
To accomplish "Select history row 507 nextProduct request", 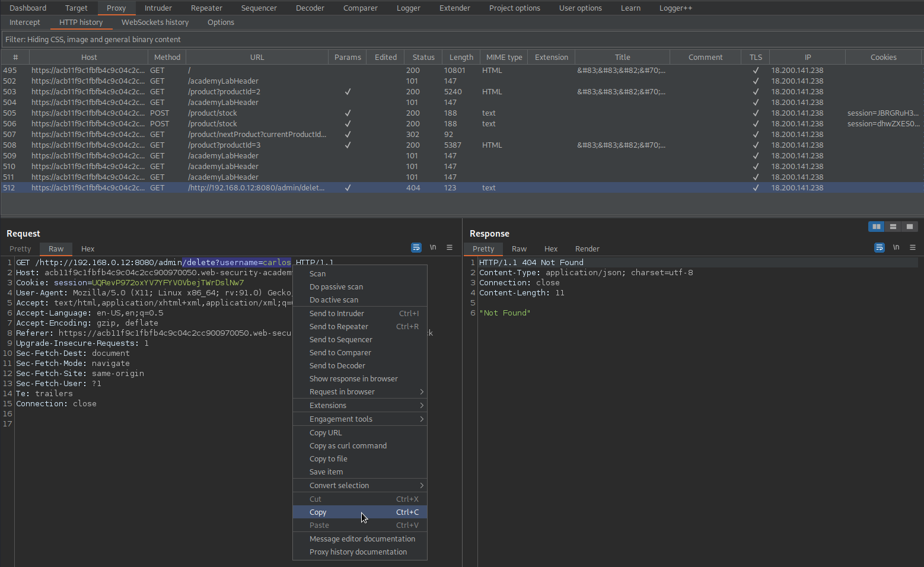I will (x=462, y=134).
